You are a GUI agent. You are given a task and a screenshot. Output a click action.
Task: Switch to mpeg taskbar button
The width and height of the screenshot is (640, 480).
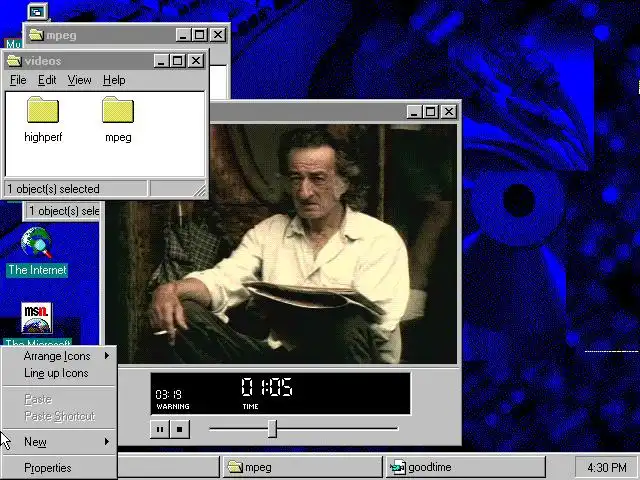pos(302,467)
